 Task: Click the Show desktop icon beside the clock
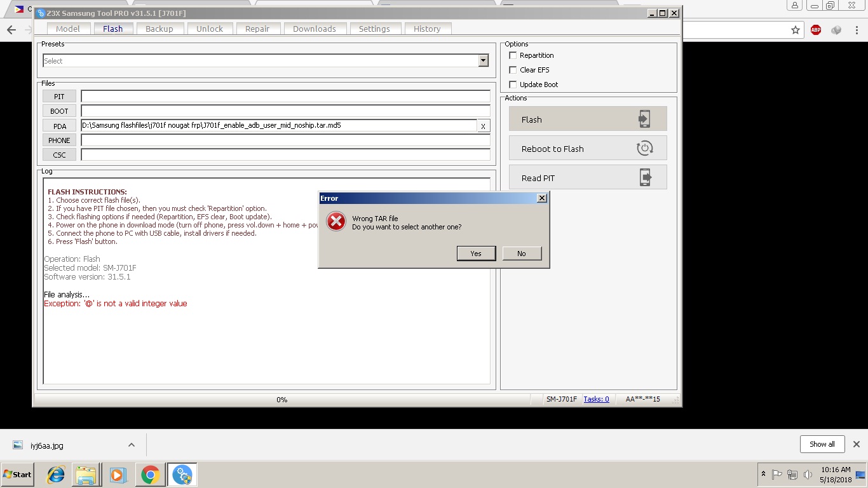pyautogui.click(x=861, y=475)
